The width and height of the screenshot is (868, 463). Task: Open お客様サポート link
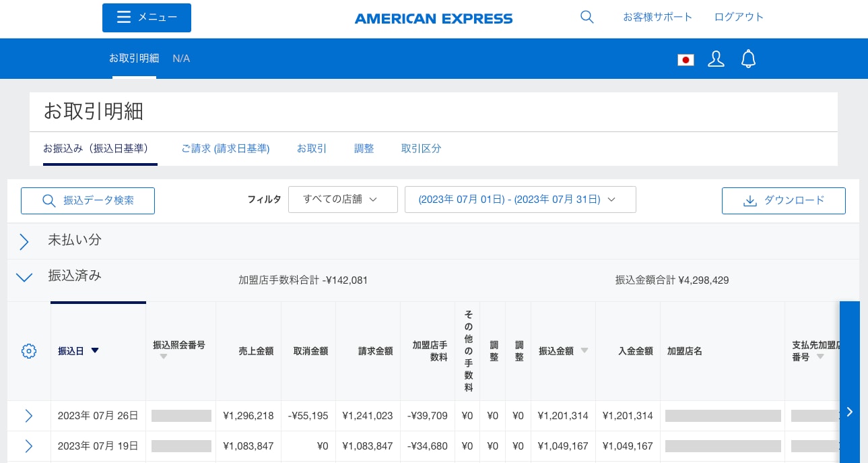pyautogui.click(x=657, y=18)
